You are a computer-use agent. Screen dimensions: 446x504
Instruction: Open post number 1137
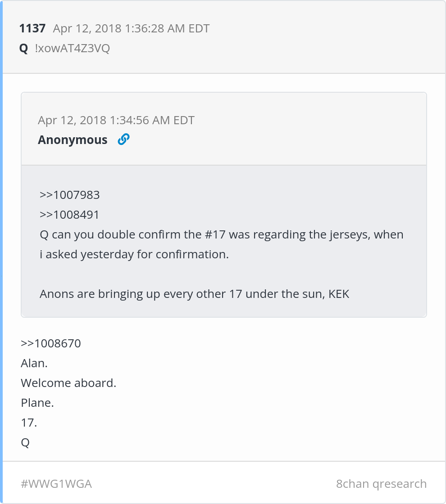[32, 28]
